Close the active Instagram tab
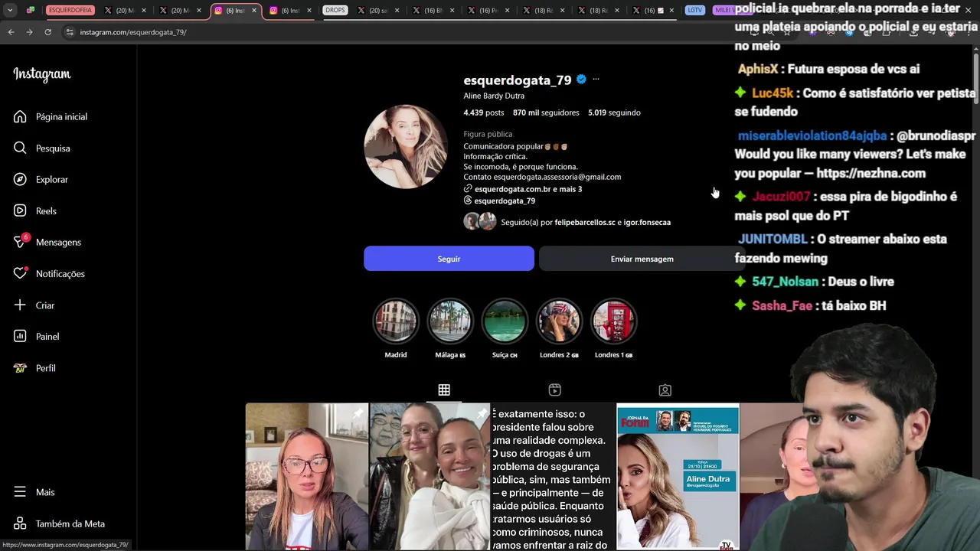This screenshot has height=551, width=980. (x=254, y=10)
